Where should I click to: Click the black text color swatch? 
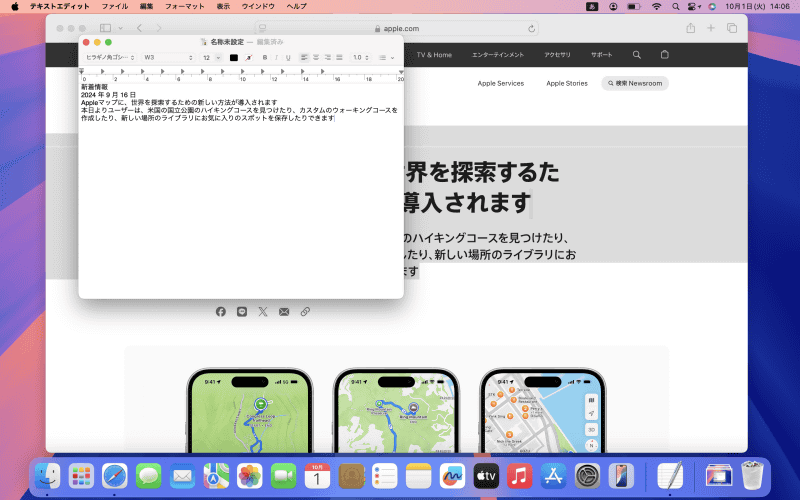click(x=234, y=58)
